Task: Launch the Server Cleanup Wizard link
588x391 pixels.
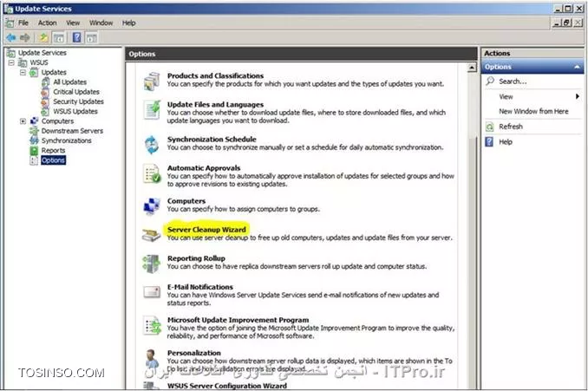Action: point(206,230)
